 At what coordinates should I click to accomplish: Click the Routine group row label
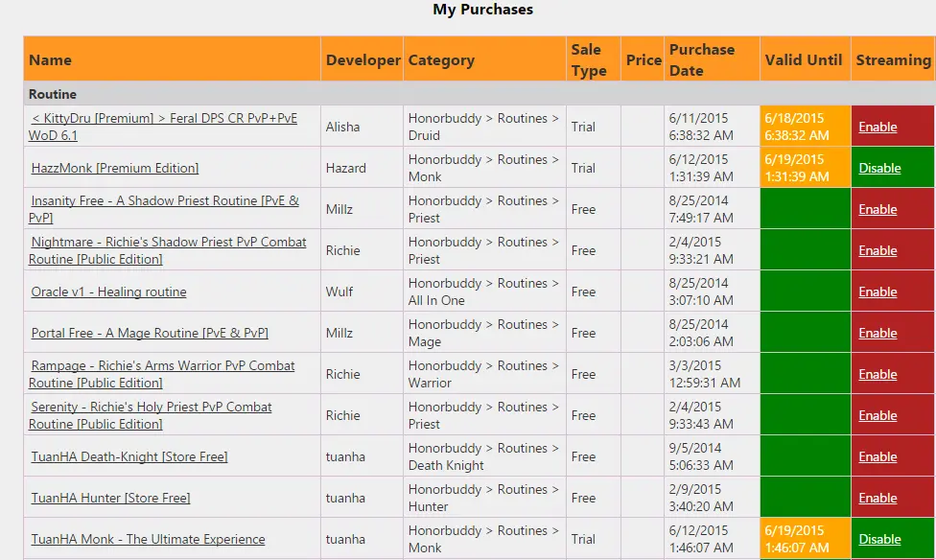(x=53, y=94)
